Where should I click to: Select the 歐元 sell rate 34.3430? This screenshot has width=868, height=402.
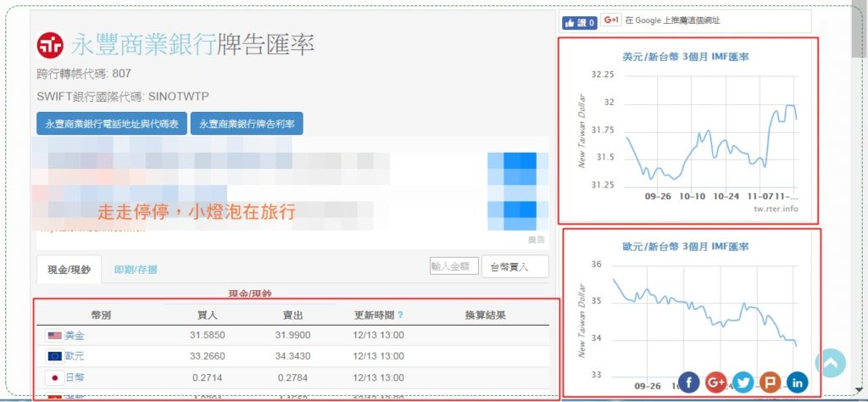292,356
